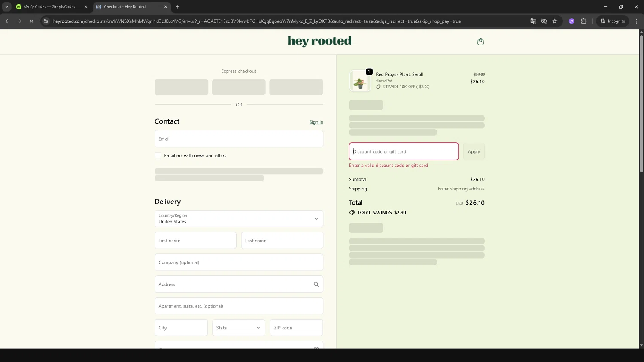This screenshot has height=362, width=644.
Task: Click the TOTAL SAVINGS tag icon
Action: 352,212
